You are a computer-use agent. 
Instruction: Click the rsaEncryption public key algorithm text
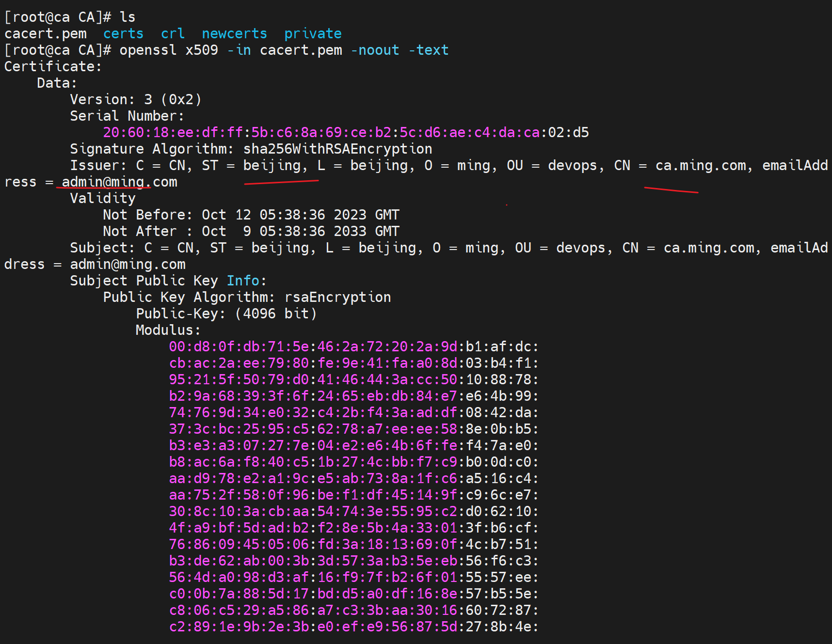pyautogui.click(x=337, y=298)
